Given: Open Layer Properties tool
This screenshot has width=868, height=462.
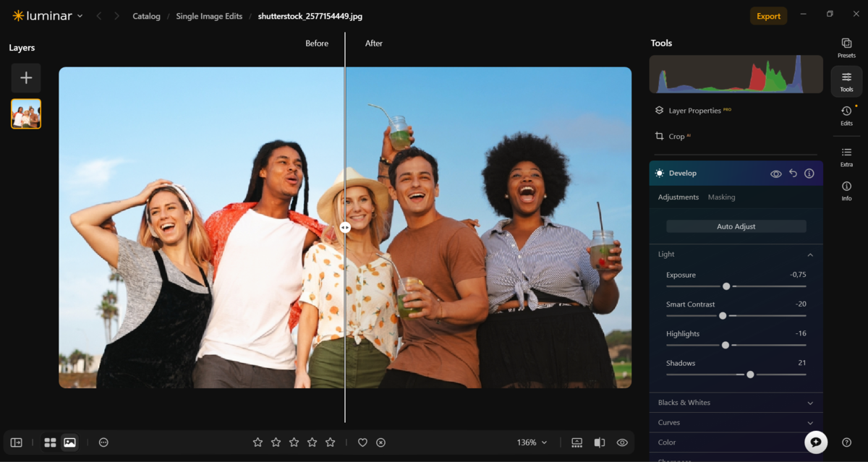Looking at the screenshot, I should 693,111.
